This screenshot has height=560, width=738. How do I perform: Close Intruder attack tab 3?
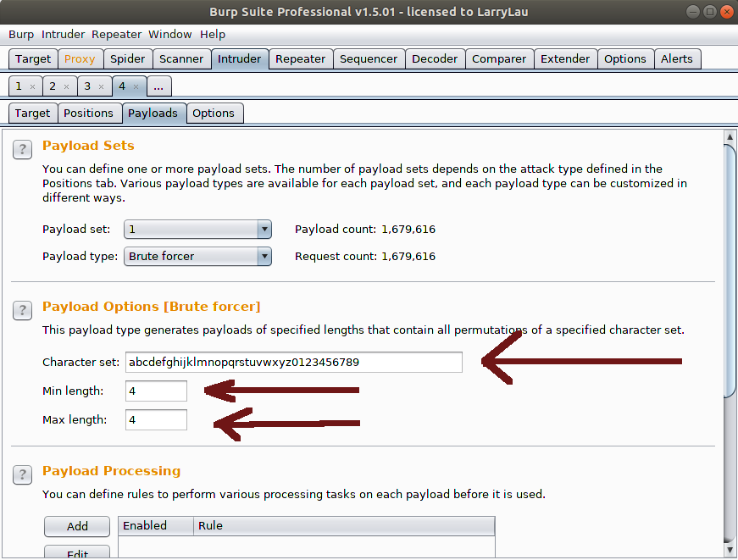(101, 86)
